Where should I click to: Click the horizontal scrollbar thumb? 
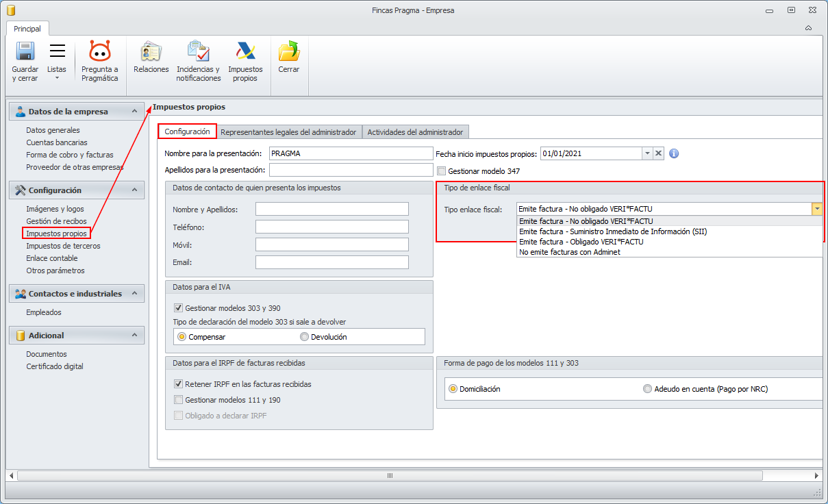390,475
